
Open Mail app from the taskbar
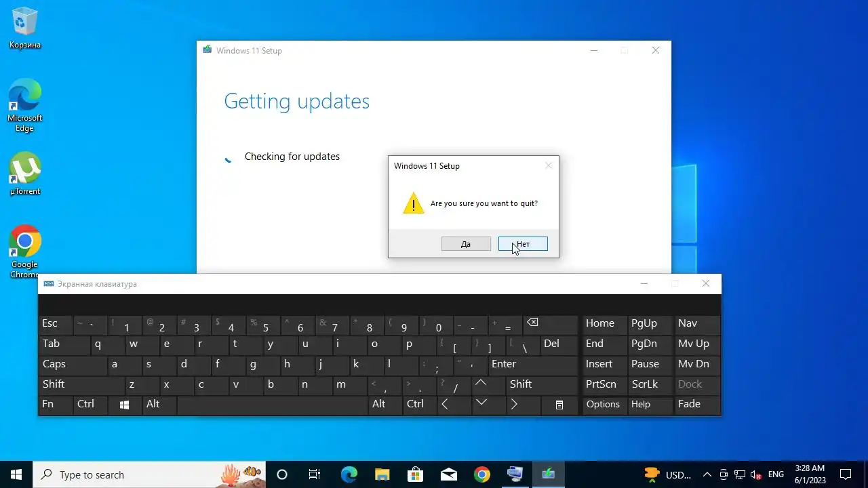[448, 474]
